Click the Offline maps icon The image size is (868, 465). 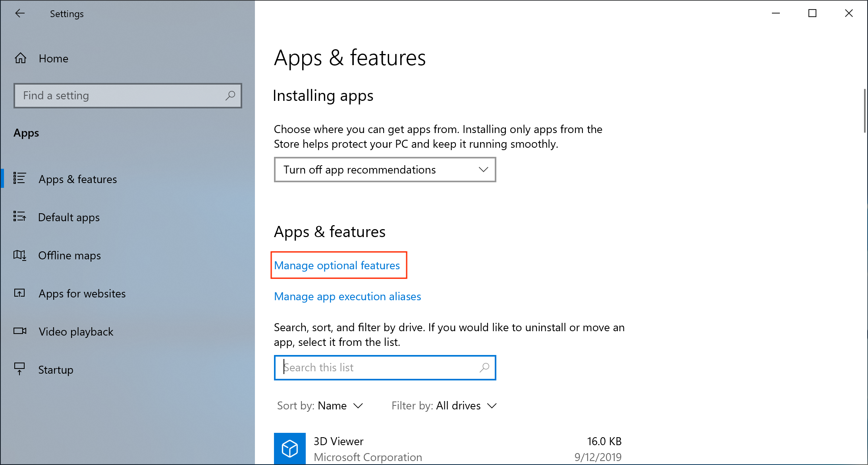[x=19, y=255]
